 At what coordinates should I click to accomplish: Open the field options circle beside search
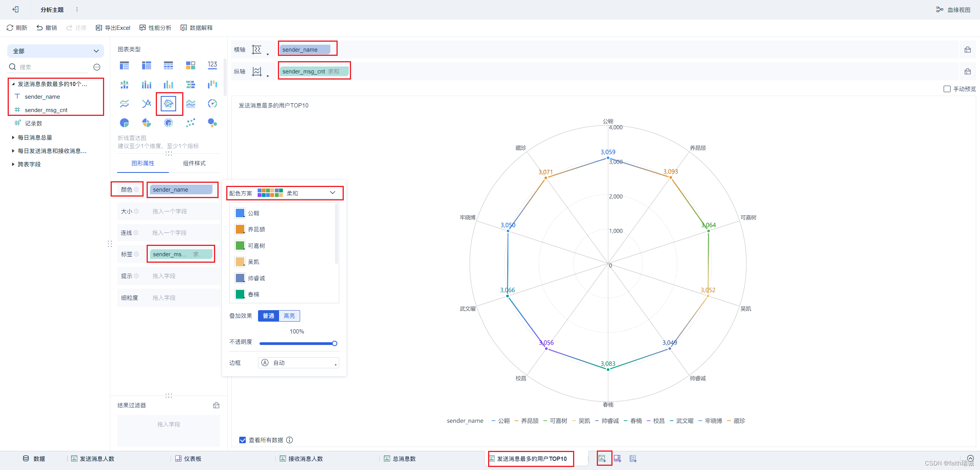point(97,67)
